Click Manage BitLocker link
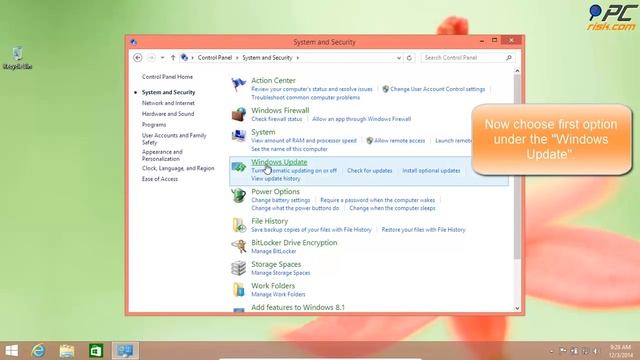640x360 pixels. point(273,251)
